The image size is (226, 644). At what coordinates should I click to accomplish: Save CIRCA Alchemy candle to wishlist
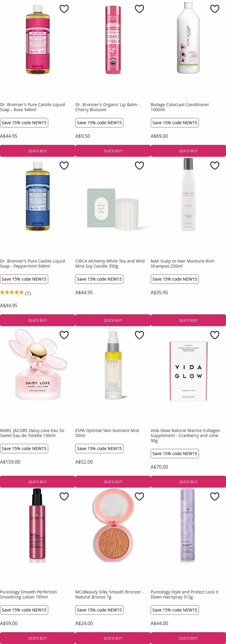139,165
